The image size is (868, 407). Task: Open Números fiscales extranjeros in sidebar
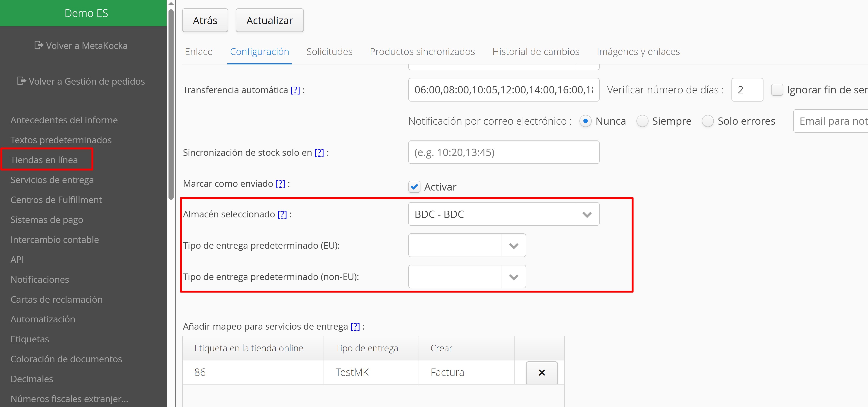[x=69, y=399]
